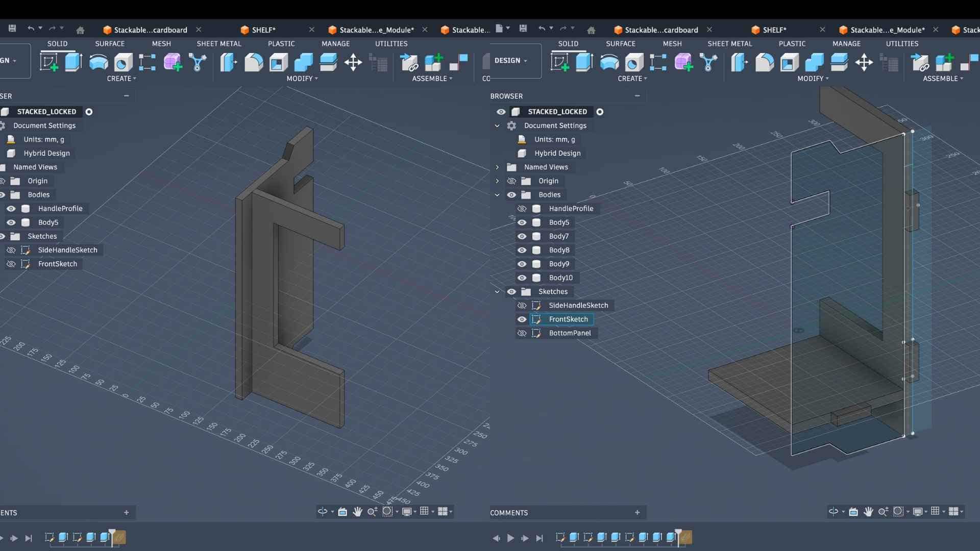The height and width of the screenshot is (551, 980).
Task: Switch to the SHEET METAL tab on right
Action: click(729, 44)
